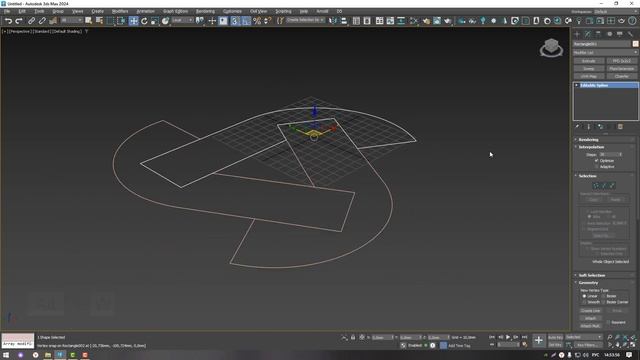
Task: Click the Create Line button
Action: coord(591,311)
